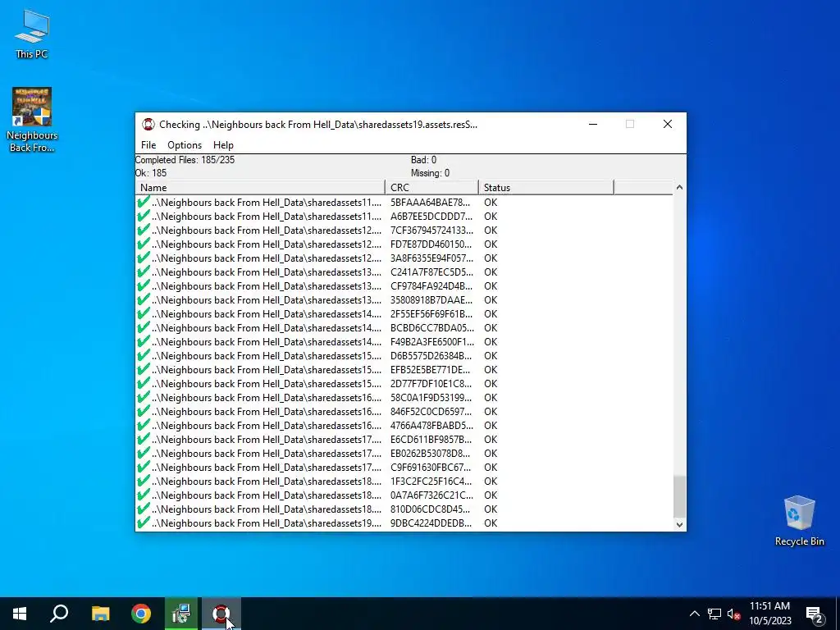The height and width of the screenshot is (630, 840).
Task: Open the Help menu
Action: (223, 145)
